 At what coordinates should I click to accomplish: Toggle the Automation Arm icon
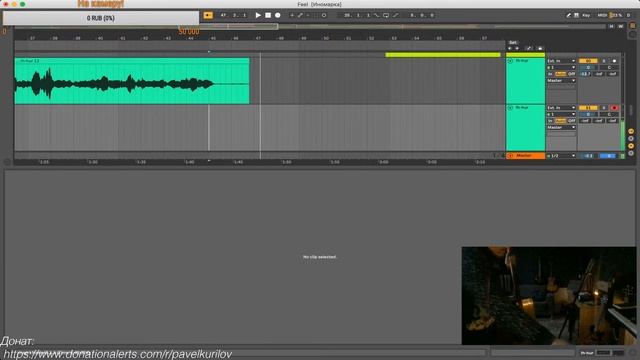[300, 15]
